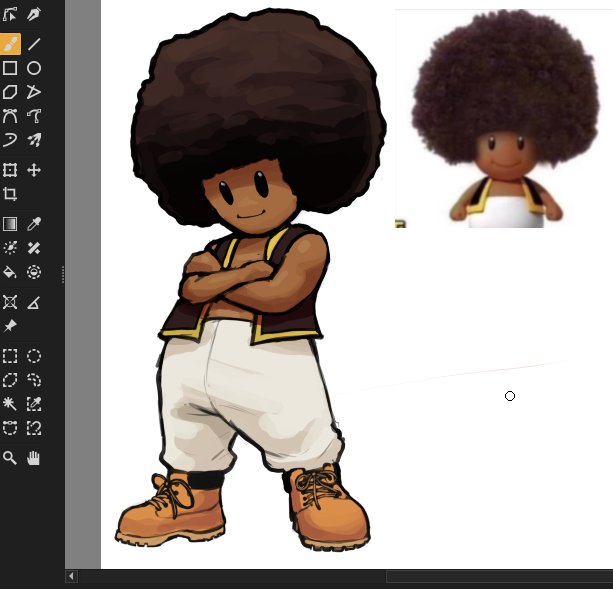The height and width of the screenshot is (589, 613).
Task: Select the Smart Patch tool
Action: (x=34, y=248)
